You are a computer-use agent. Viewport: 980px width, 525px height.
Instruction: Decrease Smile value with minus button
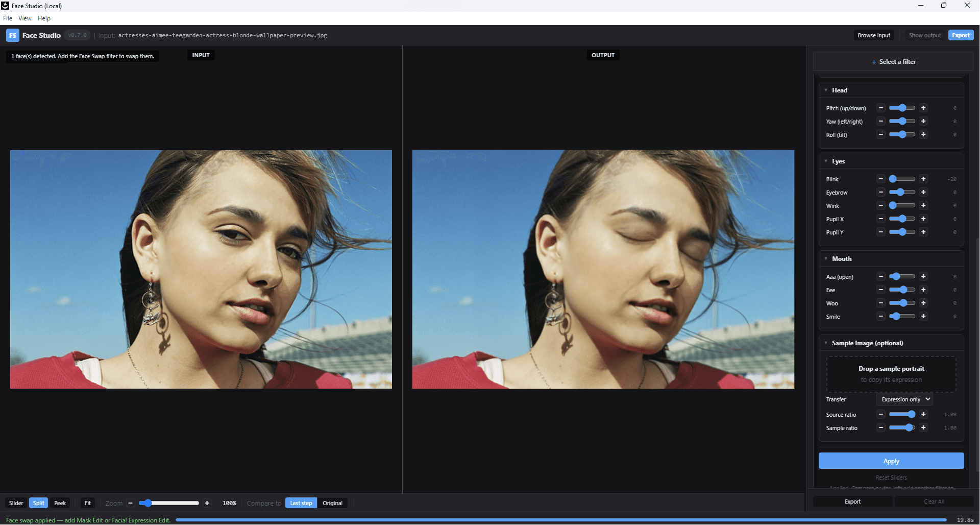[x=881, y=316]
